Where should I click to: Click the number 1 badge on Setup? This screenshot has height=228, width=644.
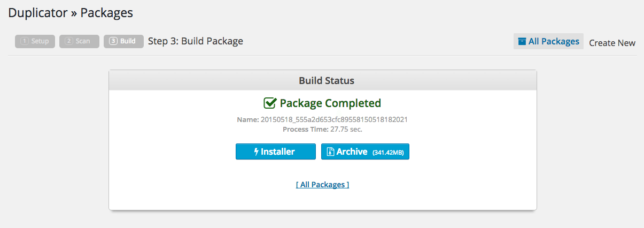(x=25, y=41)
